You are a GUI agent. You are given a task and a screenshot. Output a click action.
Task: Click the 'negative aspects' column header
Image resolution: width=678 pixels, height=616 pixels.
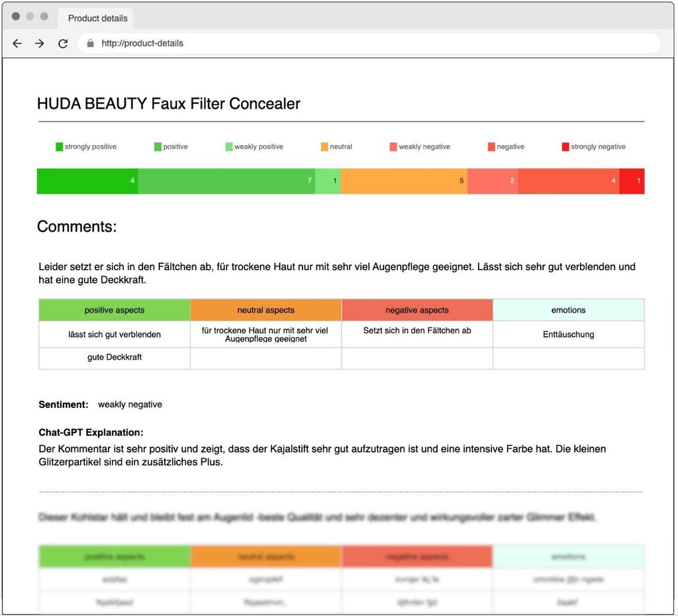click(417, 310)
